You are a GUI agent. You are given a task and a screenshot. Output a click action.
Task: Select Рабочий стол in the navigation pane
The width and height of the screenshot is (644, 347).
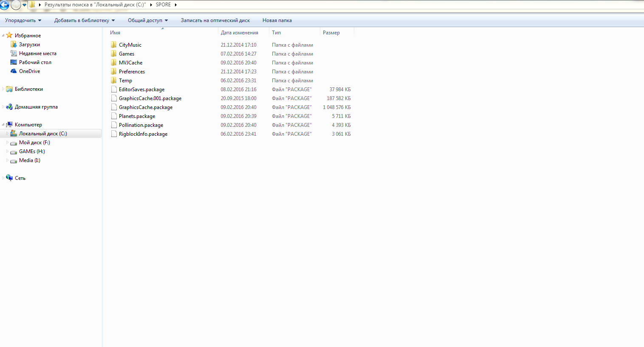pyautogui.click(x=35, y=62)
